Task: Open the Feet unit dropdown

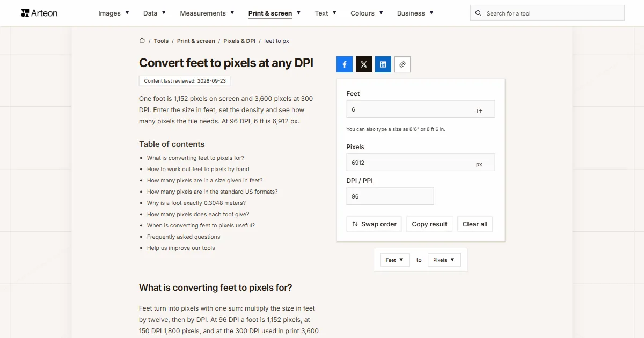Action: 395,260
